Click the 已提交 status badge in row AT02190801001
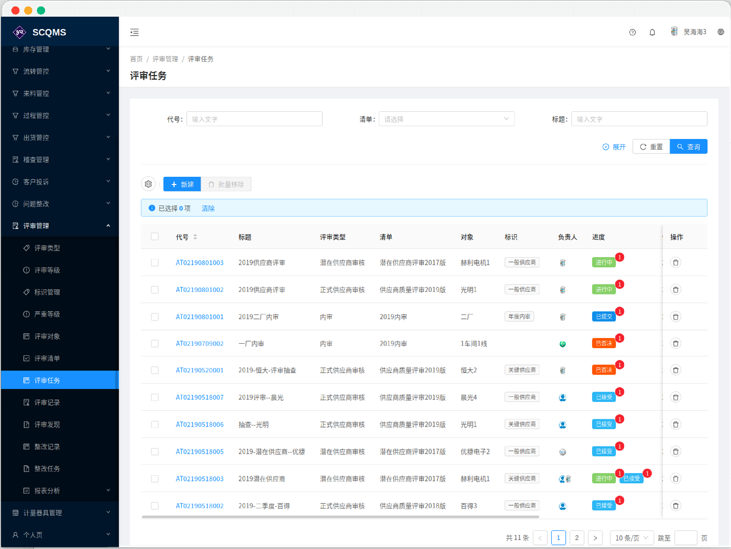 604,317
